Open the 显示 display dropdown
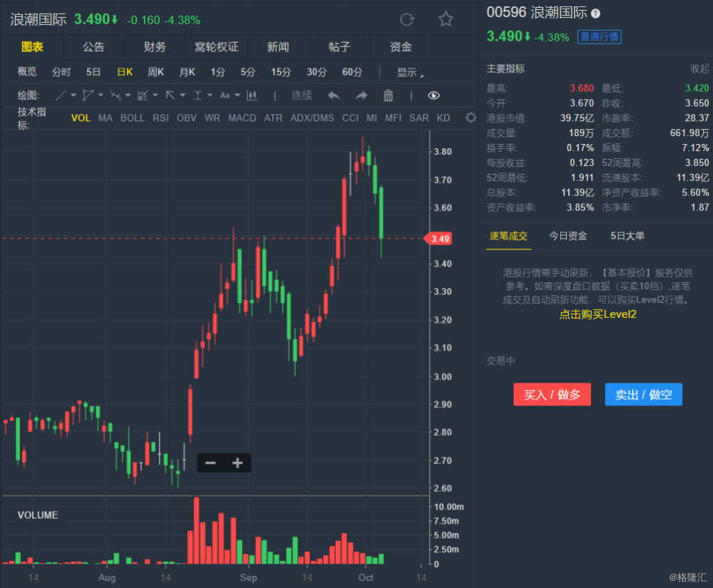The width and height of the screenshot is (713, 588). coord(410,72)
